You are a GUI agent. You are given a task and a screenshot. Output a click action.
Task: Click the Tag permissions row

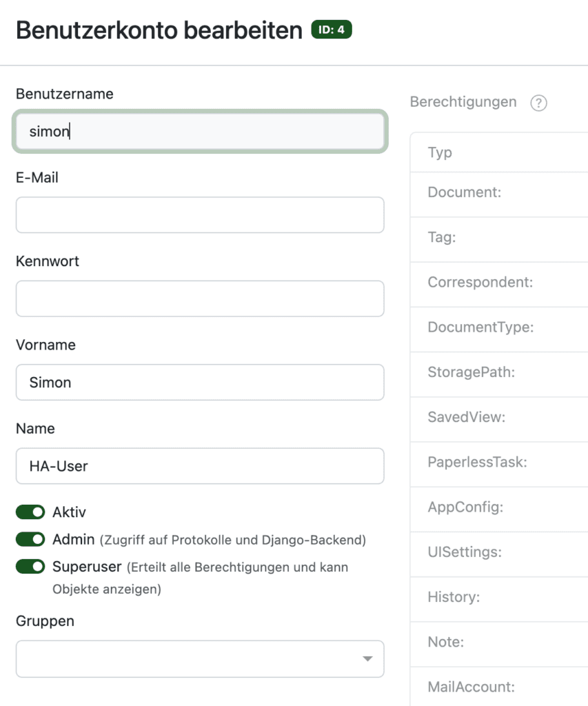pyautogui.click(x=499, y=239)
